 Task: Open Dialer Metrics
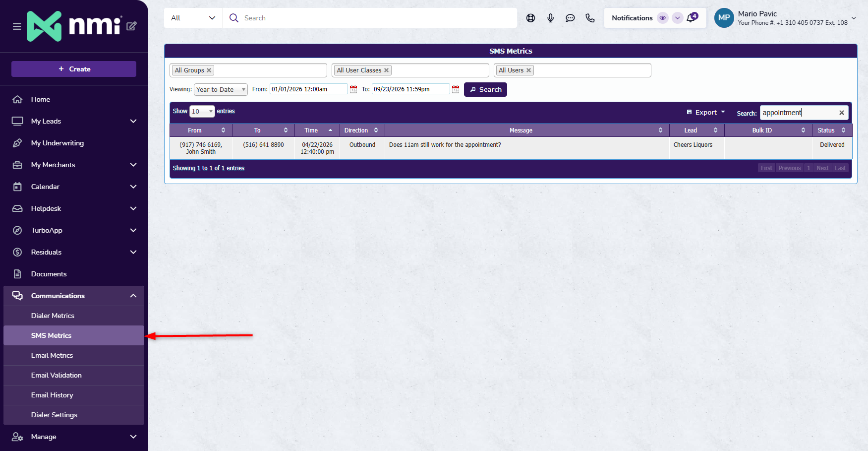point(74,316)
